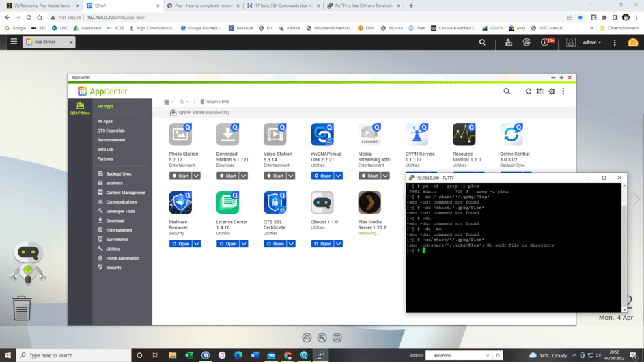The image size is (644, 362).
Task: Click the PuTTY window vertical scrollbar
Action: [624, 247]
